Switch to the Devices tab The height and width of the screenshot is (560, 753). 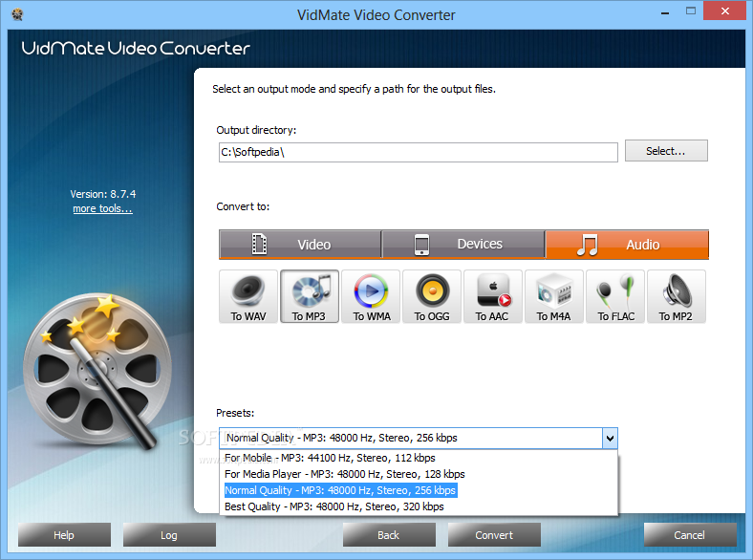point(463,245)
